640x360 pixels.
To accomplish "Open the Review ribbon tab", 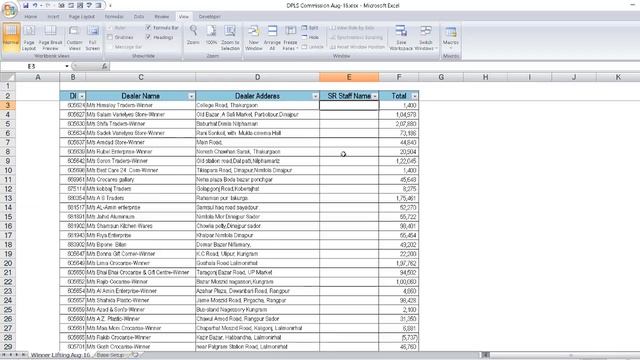I will pos(162,17).
